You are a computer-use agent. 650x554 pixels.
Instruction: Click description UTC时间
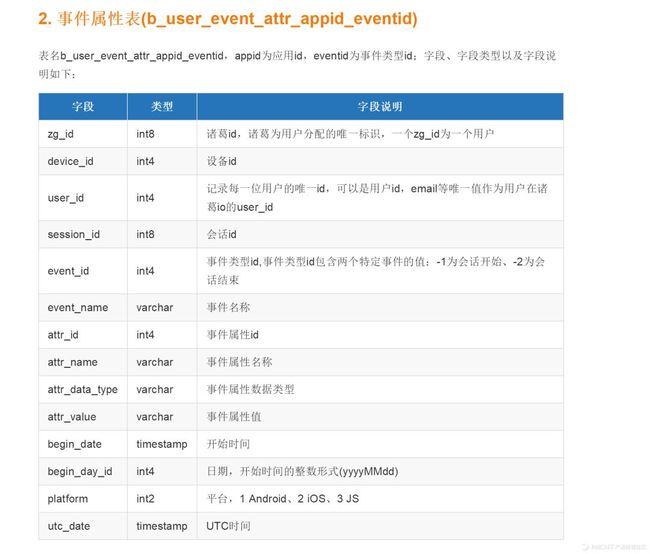click(x=228, y=526)
